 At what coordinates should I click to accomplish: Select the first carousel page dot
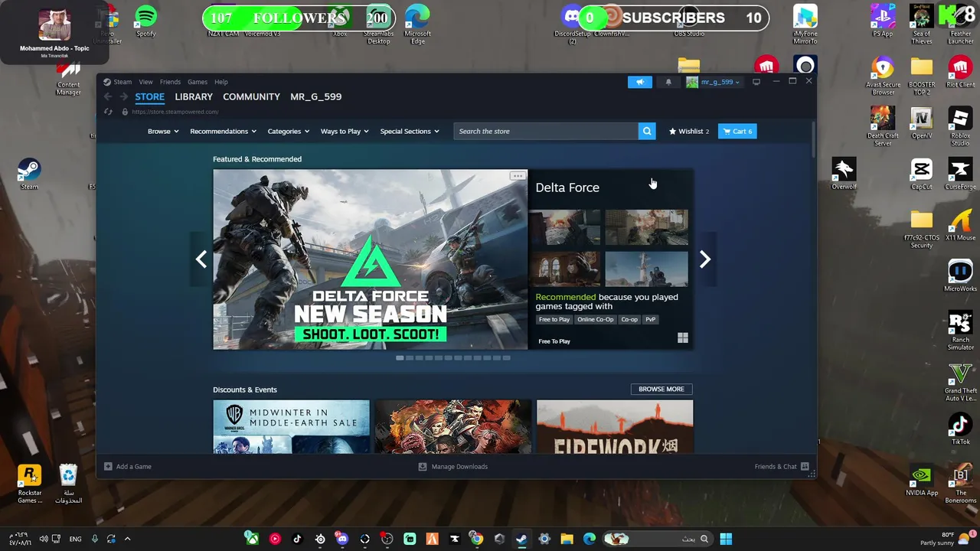tap(400, 357)
